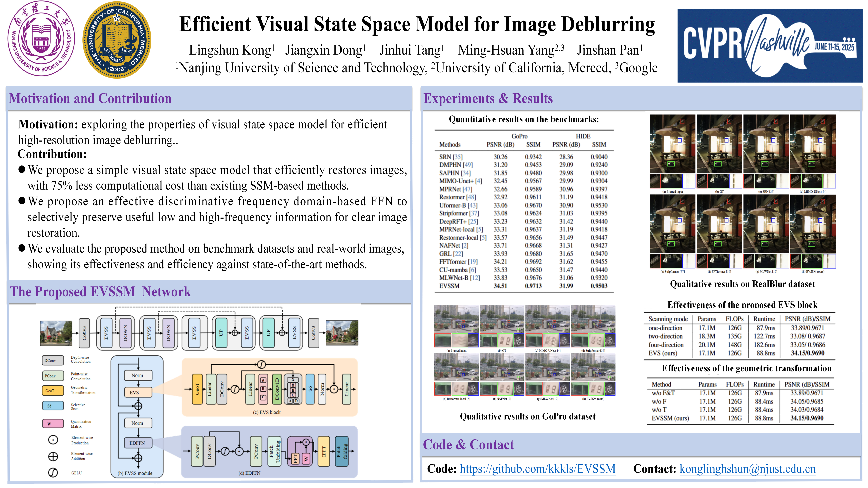The height and width of the screenshot is (488, 868).
Task: Click the blue S6 legend box
Action: click(x=53, y=406)
